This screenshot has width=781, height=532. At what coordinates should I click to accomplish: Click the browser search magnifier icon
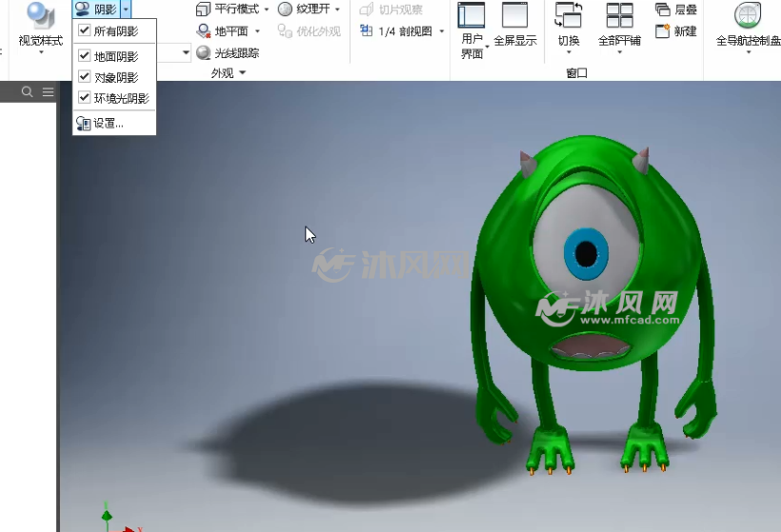pyautogui.click(x=27, y=91)
